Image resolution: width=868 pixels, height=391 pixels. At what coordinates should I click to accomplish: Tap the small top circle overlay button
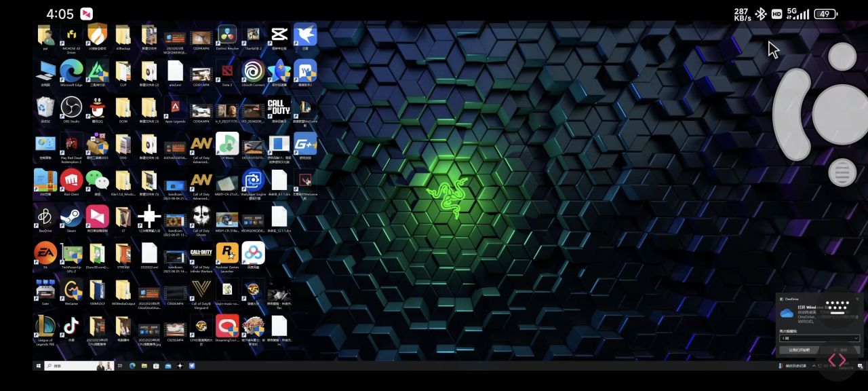(x=843, y=57)
